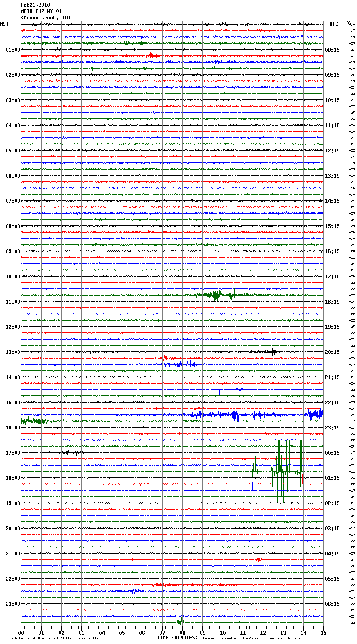This screenshot has height=644, width=357.
Task: Click the date text "Feb21,2010"
Action: pyautogui.click(x=35, y=5)
